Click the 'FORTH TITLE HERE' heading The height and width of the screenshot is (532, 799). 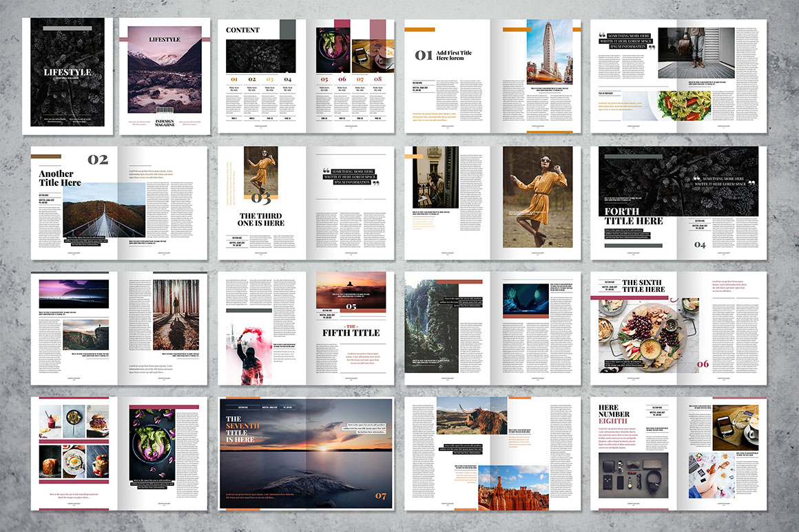point(633,216)
